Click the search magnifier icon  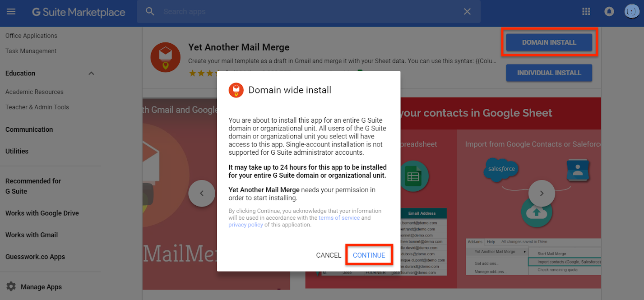(150, 12)
